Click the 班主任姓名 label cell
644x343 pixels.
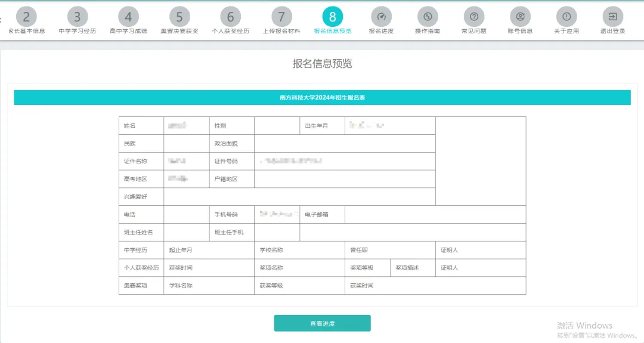[x=141, y=232]
